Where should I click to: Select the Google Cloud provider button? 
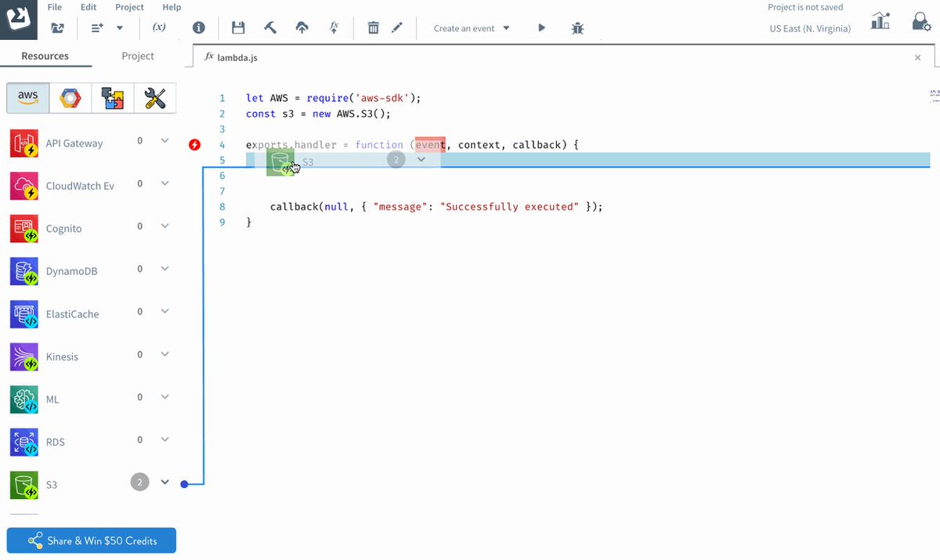click(x=70, y=98)
